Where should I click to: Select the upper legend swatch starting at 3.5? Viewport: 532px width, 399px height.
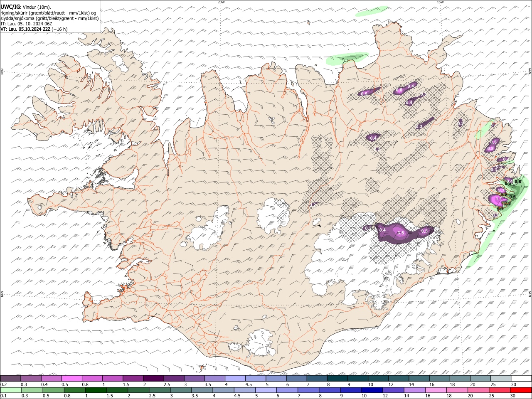coord(215,379)
